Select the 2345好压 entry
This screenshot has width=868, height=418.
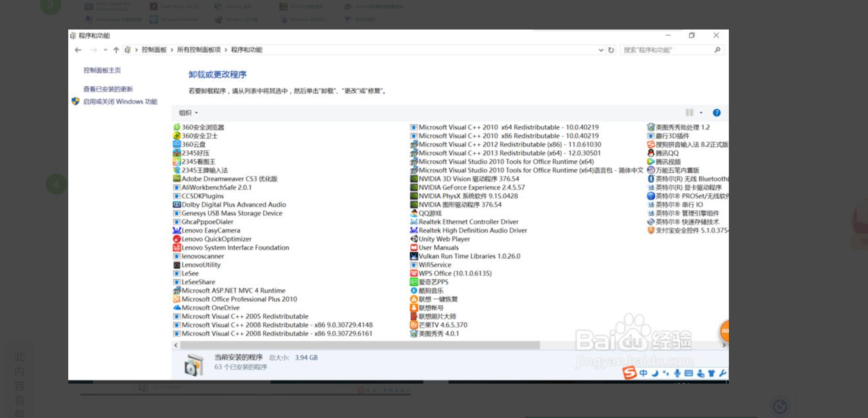191,153
